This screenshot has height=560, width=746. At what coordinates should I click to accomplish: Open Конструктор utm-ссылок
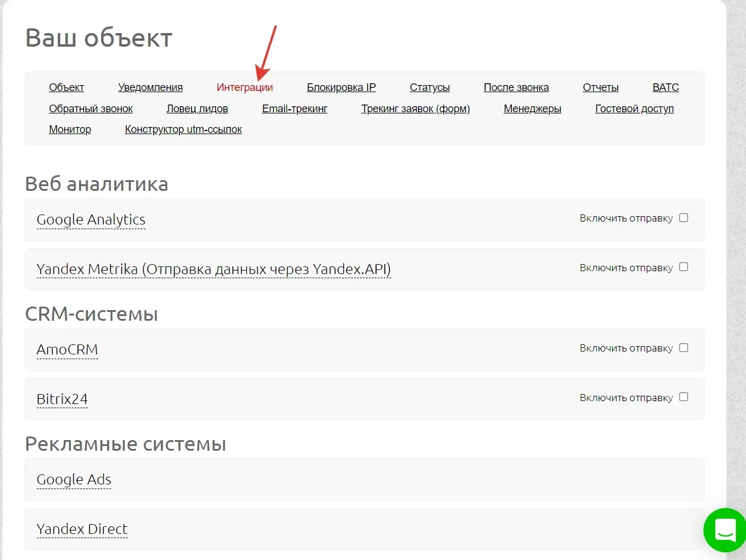click(183, 129)
